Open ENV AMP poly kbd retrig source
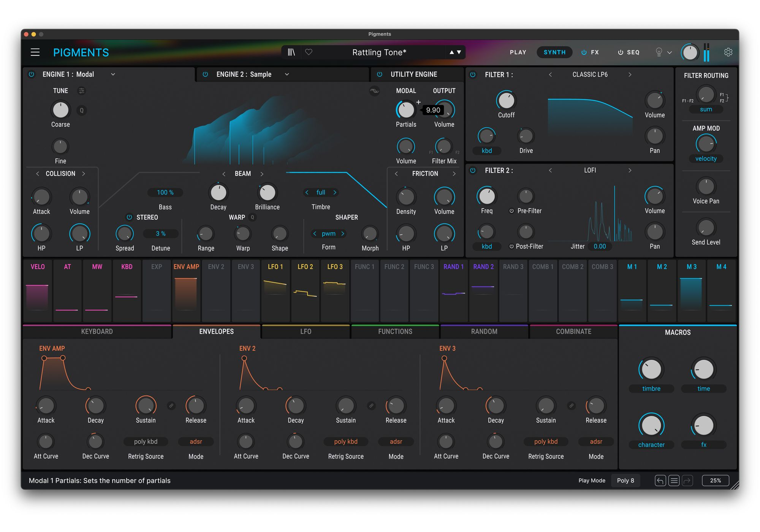This screenshot has width=760, height=532. pos(146,441)
